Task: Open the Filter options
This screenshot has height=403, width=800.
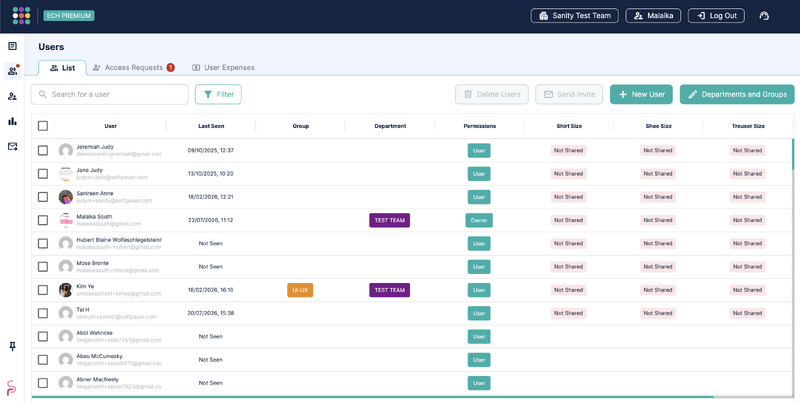Action: click(x=218, y=94)
